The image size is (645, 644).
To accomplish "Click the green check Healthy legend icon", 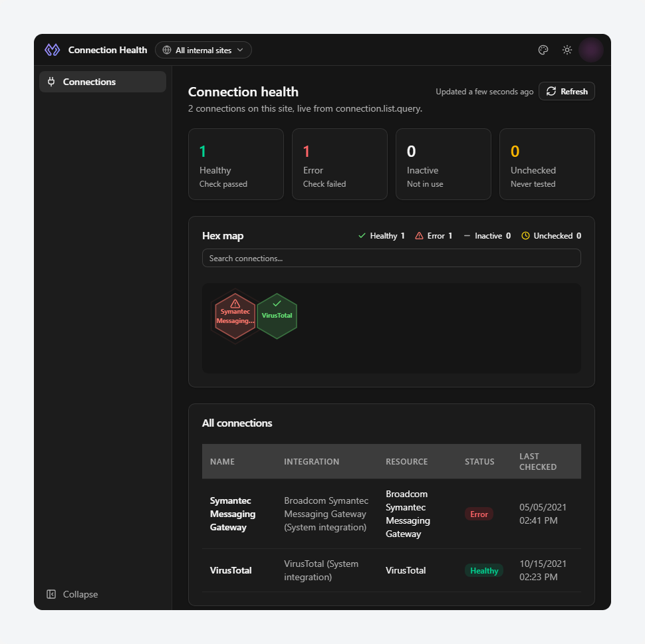I will coord(362,236).
